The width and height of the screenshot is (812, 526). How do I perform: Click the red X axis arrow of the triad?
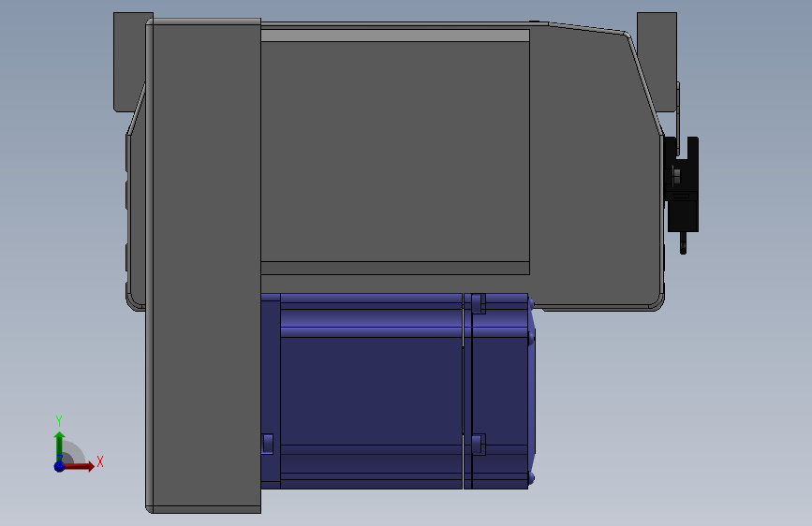[80, 466]
